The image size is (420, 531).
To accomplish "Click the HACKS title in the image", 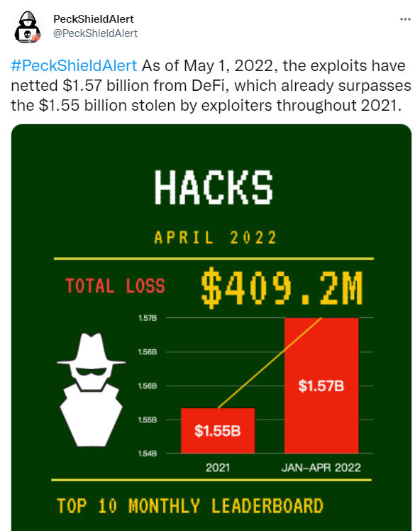I will click(x=214, y=187).
